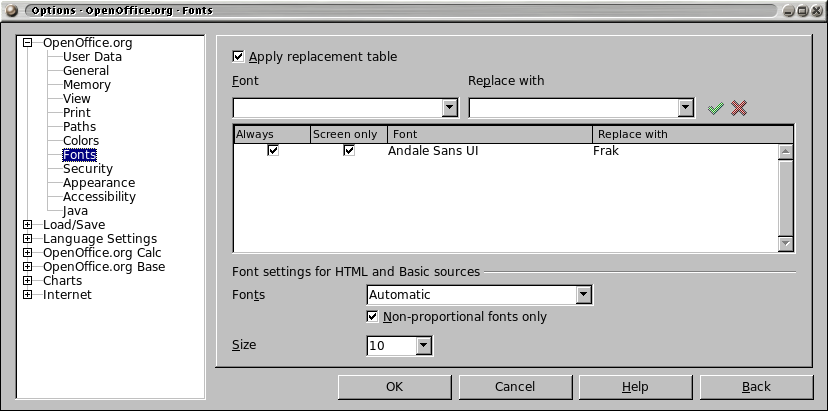Select the Frak replacement cell
Viewport: 828px width, 411px height.
606,151
